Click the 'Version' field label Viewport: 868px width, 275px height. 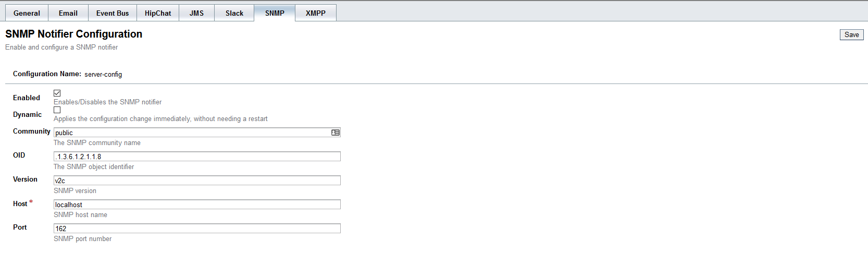[x=25, y=179]
